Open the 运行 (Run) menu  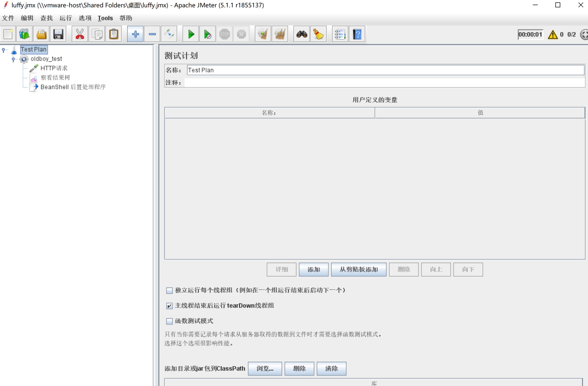click(65, 18)
